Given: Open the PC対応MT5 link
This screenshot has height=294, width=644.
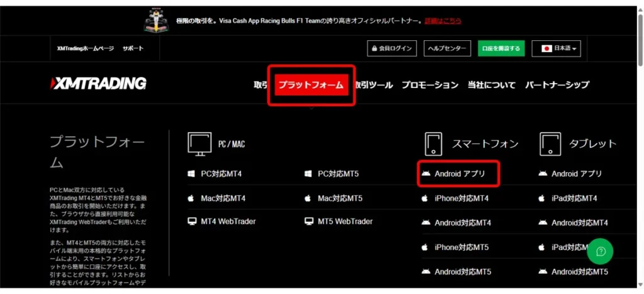Looking at the screenshot, I should point(338,174).
